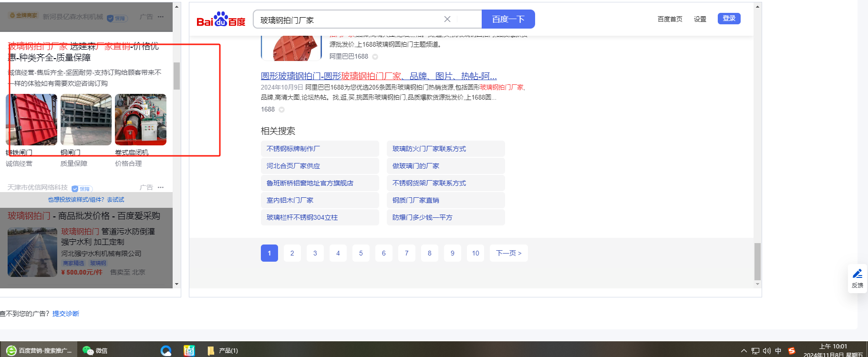Select related search 室内铝木门厂家

point(320,200)
